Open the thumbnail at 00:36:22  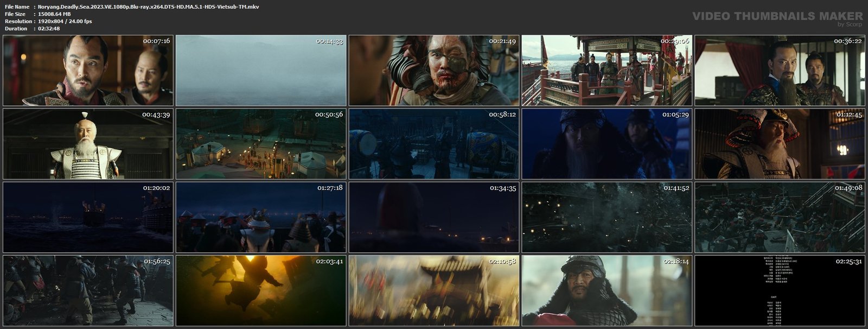[780, 71]
